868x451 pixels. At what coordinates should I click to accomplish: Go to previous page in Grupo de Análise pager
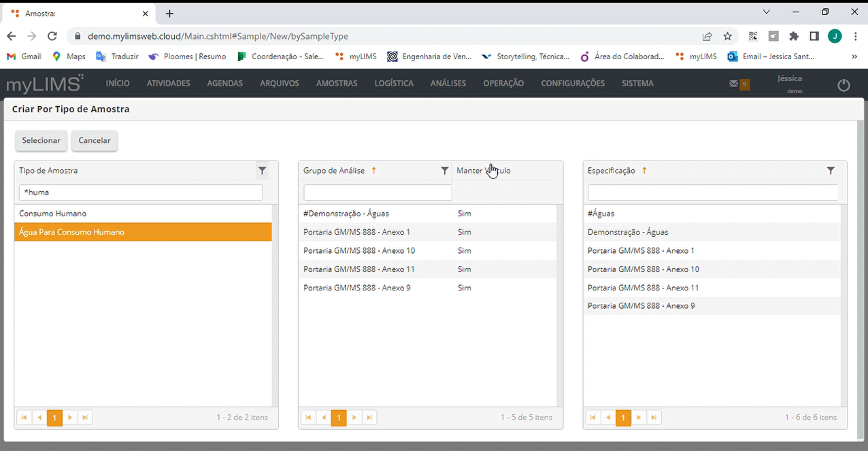click(x=323, y=418)
